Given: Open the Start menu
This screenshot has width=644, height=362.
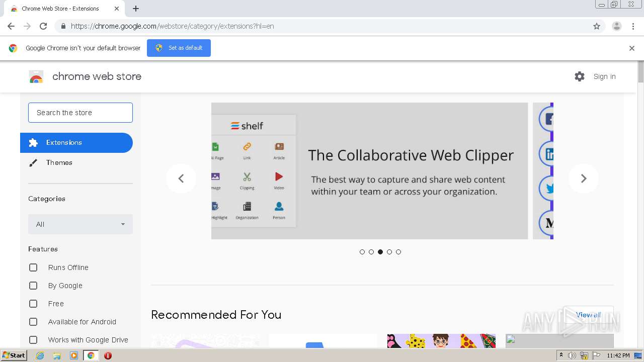Looking at the screenshot, I should [x=14, y=355].
